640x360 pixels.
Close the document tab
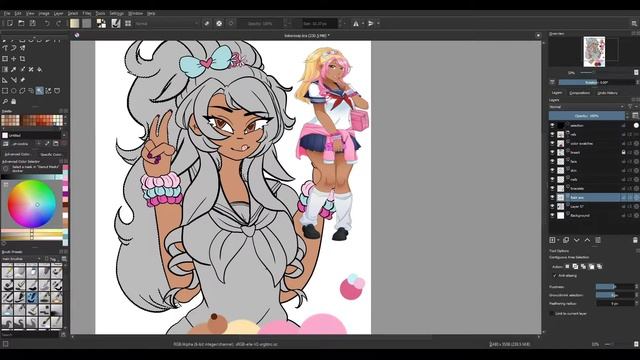click(538, 36)
